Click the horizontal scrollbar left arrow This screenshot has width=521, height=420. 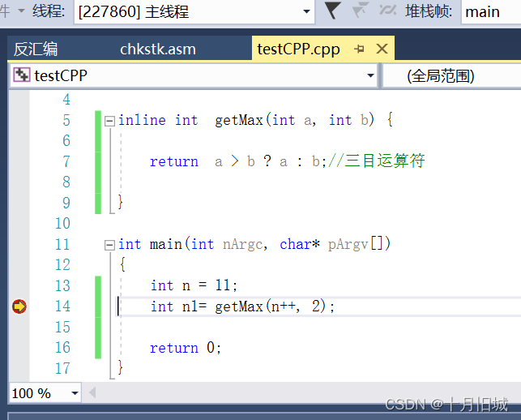click(x=92, y=392)
